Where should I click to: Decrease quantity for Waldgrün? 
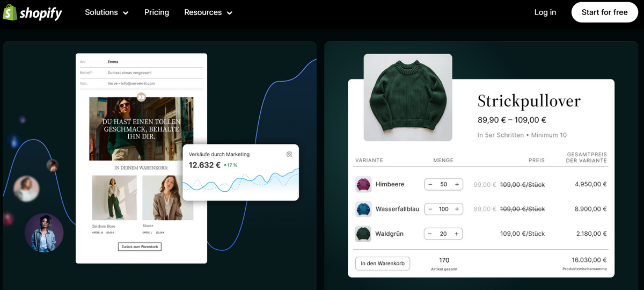tap(430, 234)
